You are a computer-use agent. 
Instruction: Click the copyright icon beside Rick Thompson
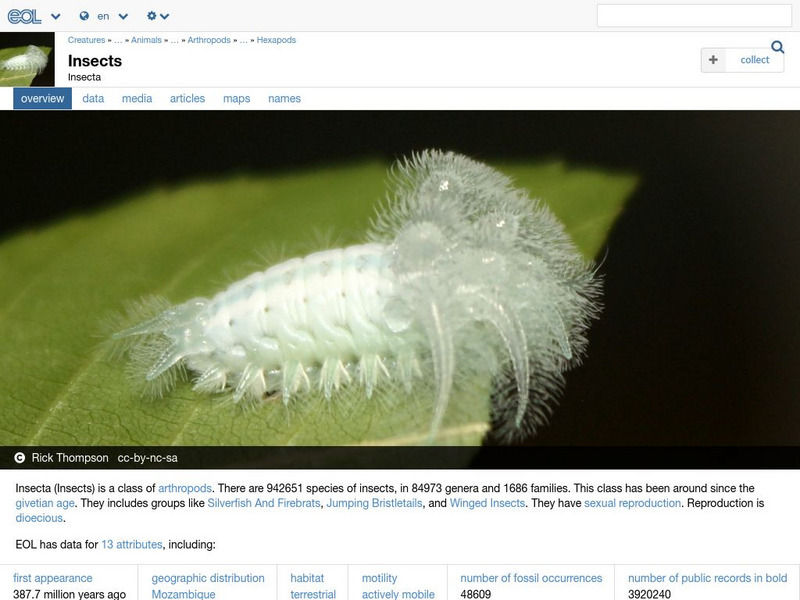[19, 455]
